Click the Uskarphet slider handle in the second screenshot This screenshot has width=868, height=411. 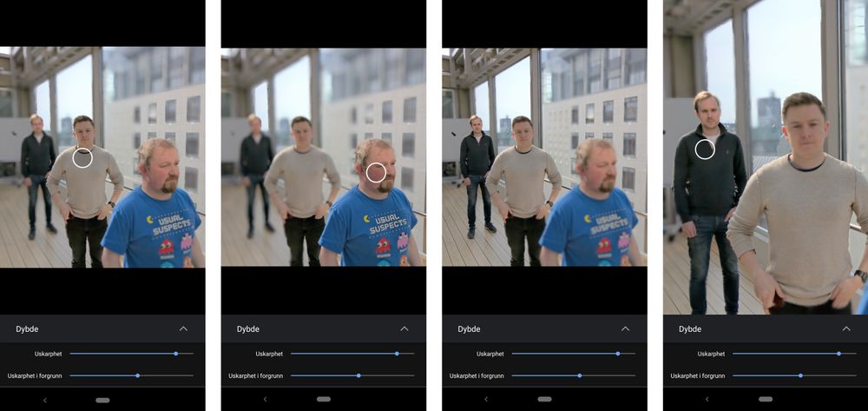coord(397,354)
